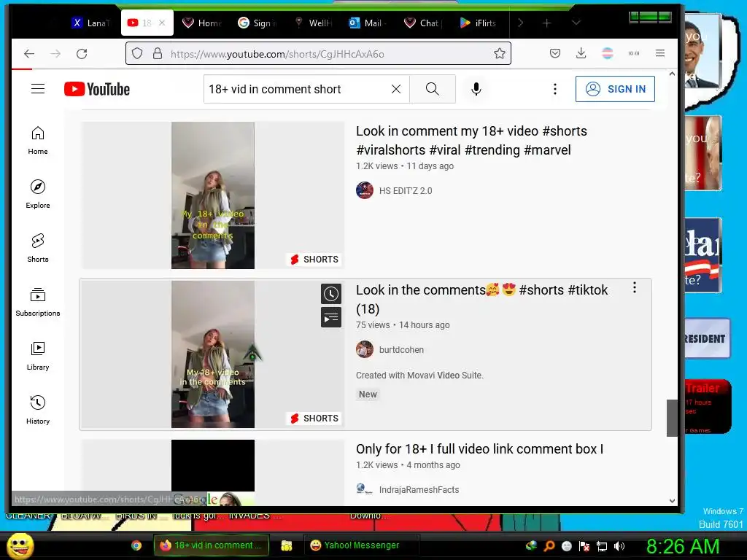The width and height of the screenshot is (747, 560).
Task: Click the 8:26 AM clock
Action: pyautogui.click(x=683, y=546)
